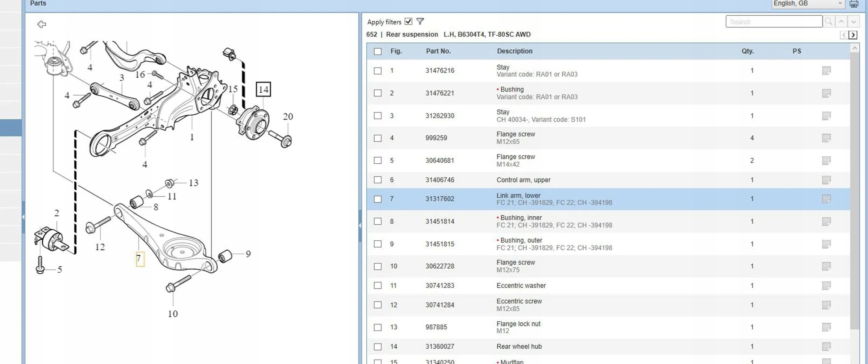Select the Eccentric washer description
The width and height of the screenshot is (868, 364).
(x=521, y=286)
